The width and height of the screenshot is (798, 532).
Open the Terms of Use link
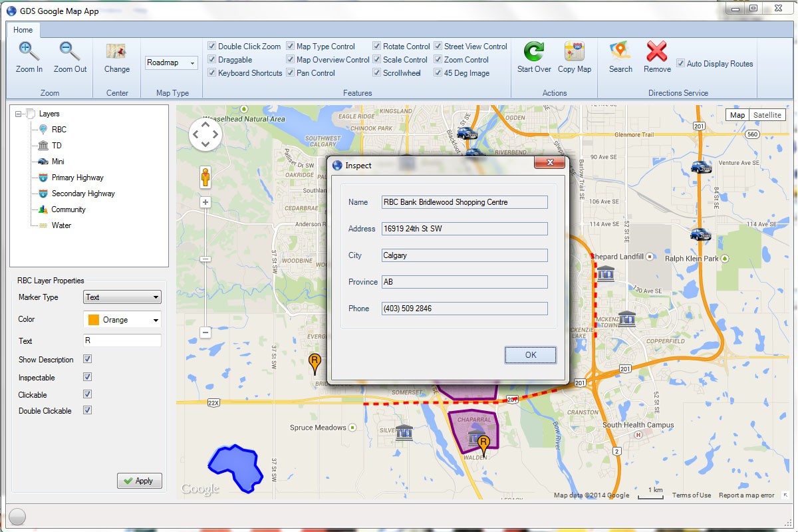click(x=692, y=495)
